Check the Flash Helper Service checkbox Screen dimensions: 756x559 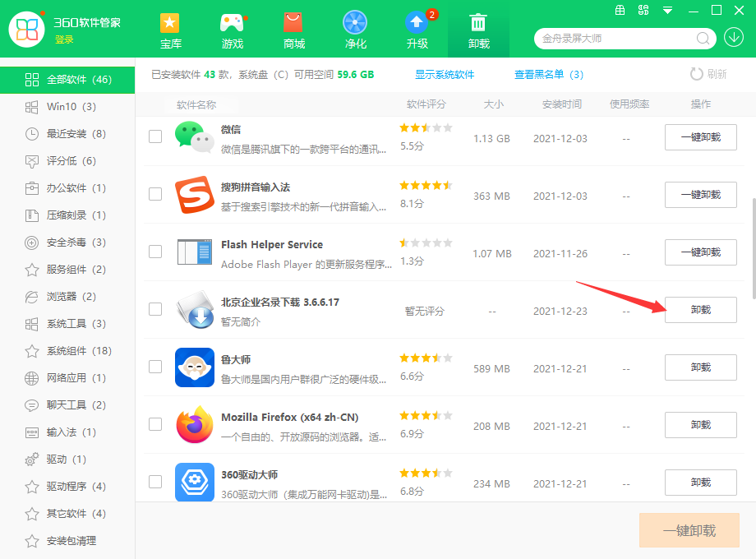click(155, 252)
